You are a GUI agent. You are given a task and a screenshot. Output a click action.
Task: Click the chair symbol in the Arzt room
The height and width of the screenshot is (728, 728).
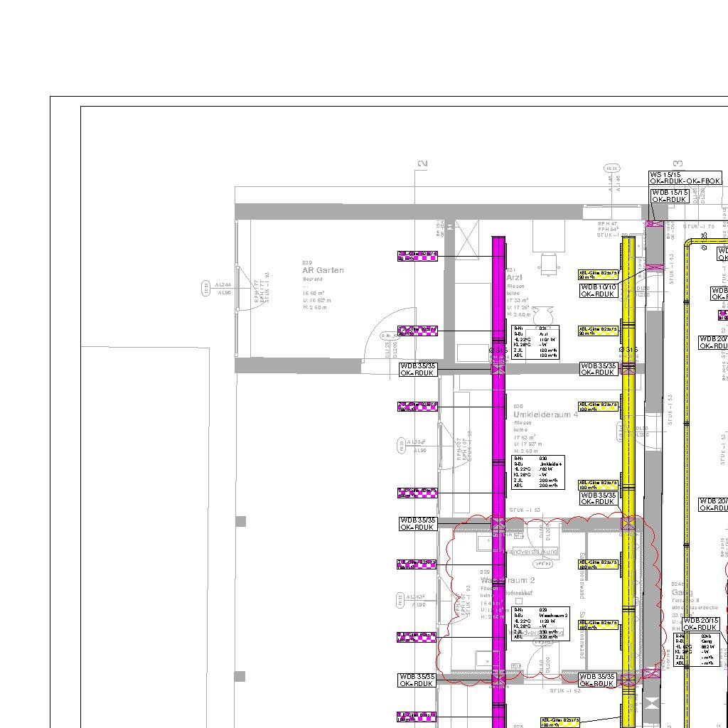click(549, 263)
